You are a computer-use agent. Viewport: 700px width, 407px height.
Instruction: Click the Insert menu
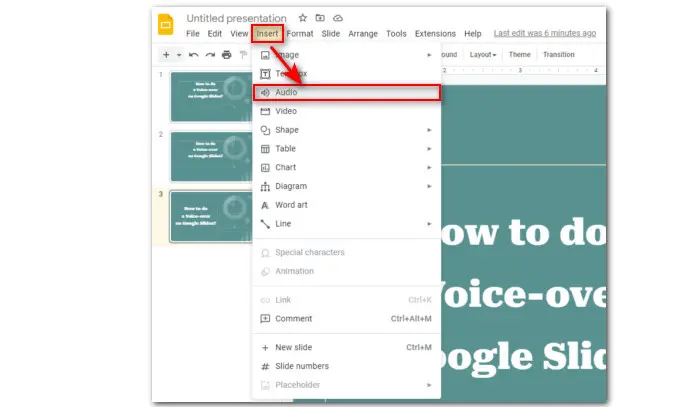267,33
